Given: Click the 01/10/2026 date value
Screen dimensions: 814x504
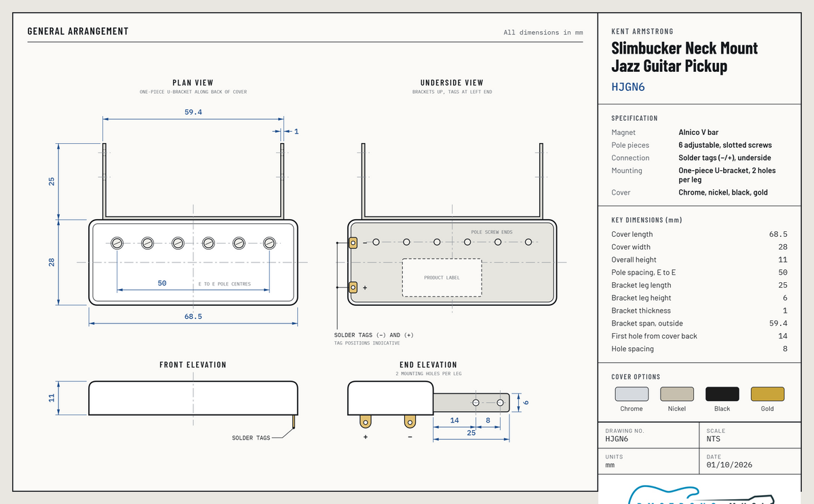Looking at the screenshot, I should coord(729,465).
